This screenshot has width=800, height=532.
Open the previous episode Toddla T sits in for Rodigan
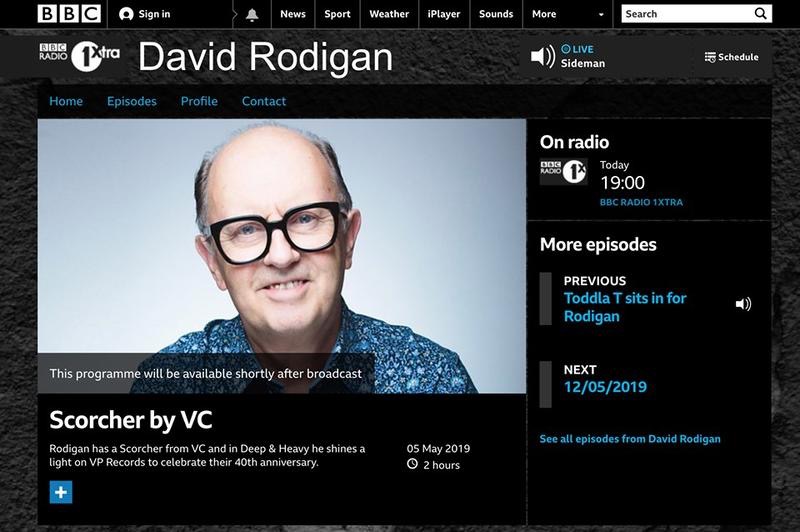625,307
